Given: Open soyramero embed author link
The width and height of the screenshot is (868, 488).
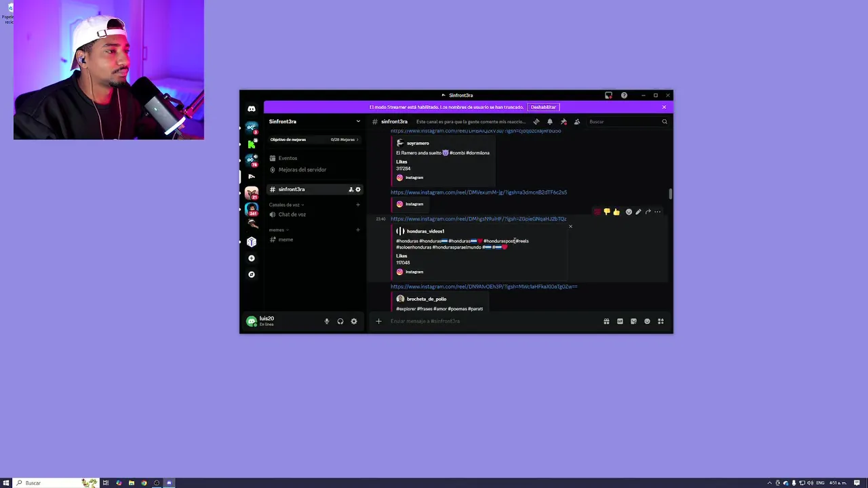Looking at the screenshot, I should 418,144.
